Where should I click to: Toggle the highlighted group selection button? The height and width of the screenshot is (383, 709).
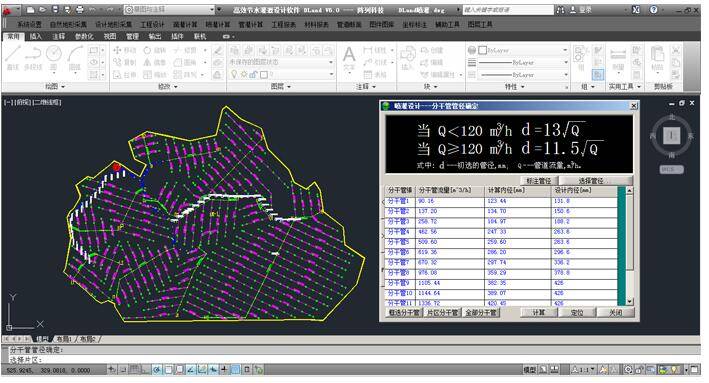tap(598, 75)
